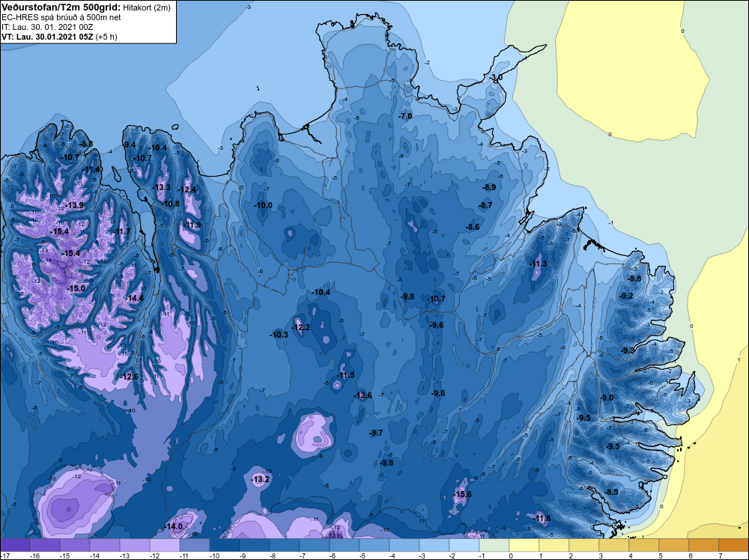Pick the legend swatch labeled -1
Screen dimensions: 749x560
tap(494, 545)
